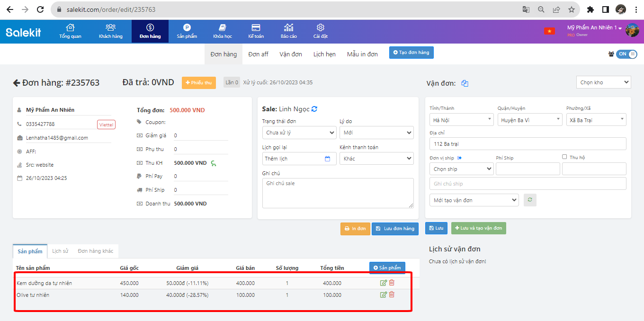Click the calendar icon in Lịch gọi lại

[x=327, y=159]
